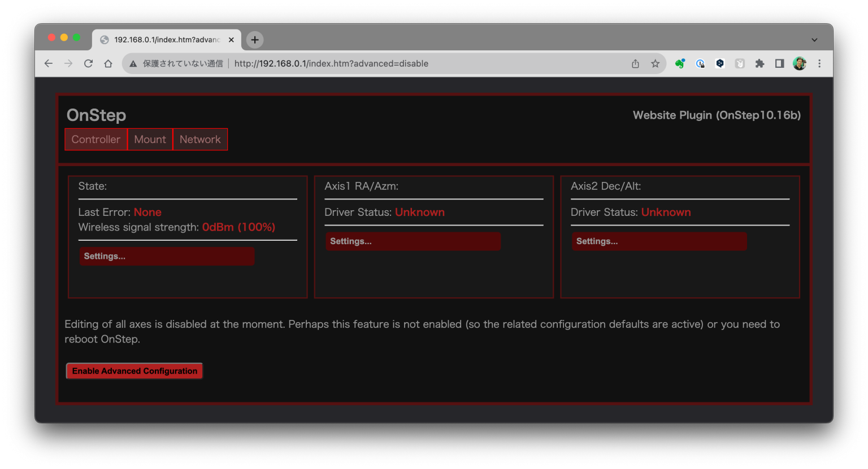Open the Extensions puzzle-piece menu

(759, 64)
